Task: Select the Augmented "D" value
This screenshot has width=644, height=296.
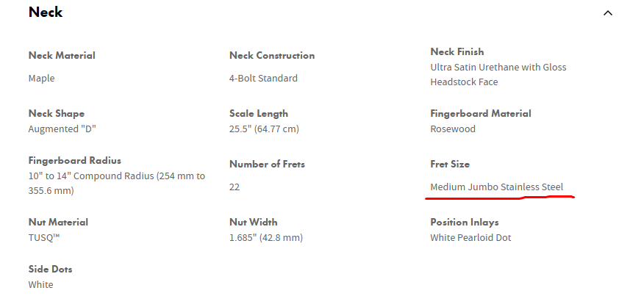Action: (62, 129)
